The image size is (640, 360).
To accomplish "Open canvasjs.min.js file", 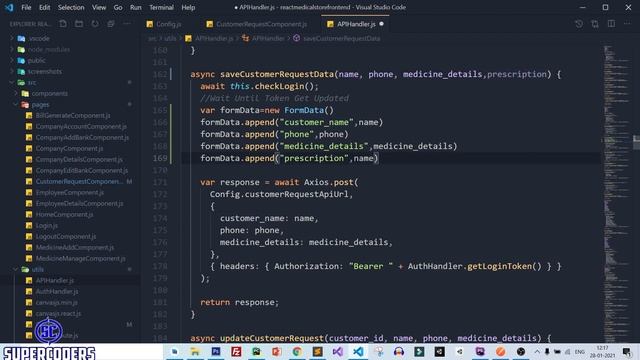I will coord(56,302).
